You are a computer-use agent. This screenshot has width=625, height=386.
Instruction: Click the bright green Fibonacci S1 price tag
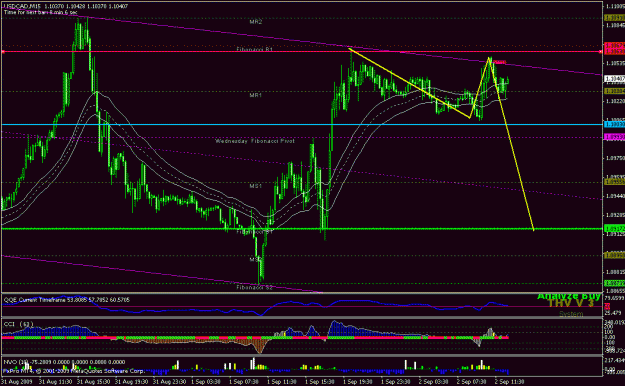[615, 229]
